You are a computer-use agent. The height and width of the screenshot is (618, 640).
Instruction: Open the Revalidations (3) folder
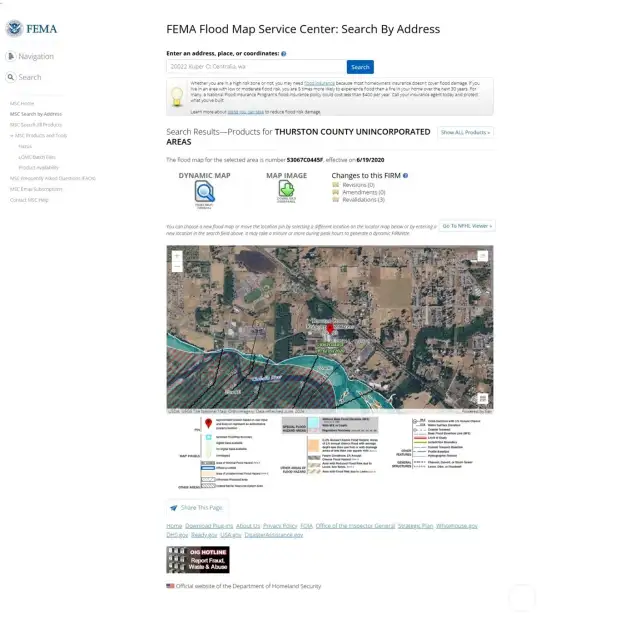click(x=336, y=200)
